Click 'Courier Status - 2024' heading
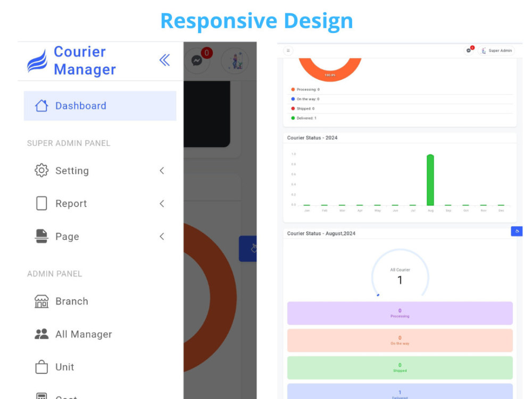 pos(312,138)
